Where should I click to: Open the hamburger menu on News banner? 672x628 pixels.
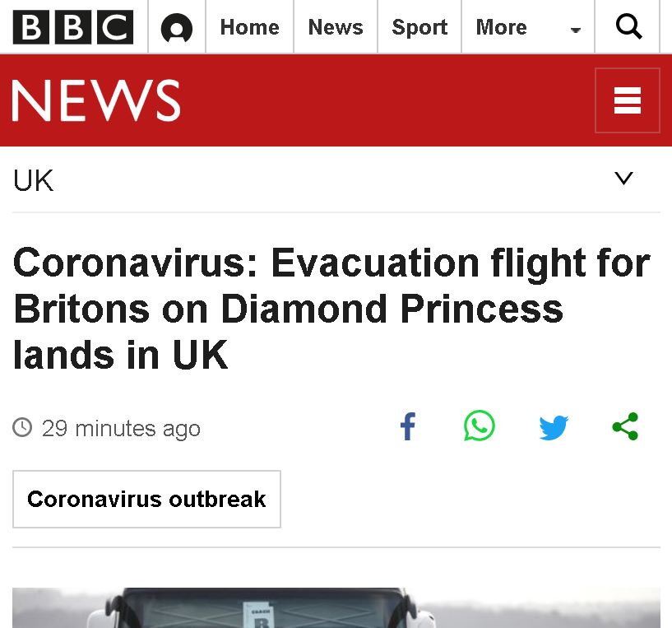[x=627, y=100]
